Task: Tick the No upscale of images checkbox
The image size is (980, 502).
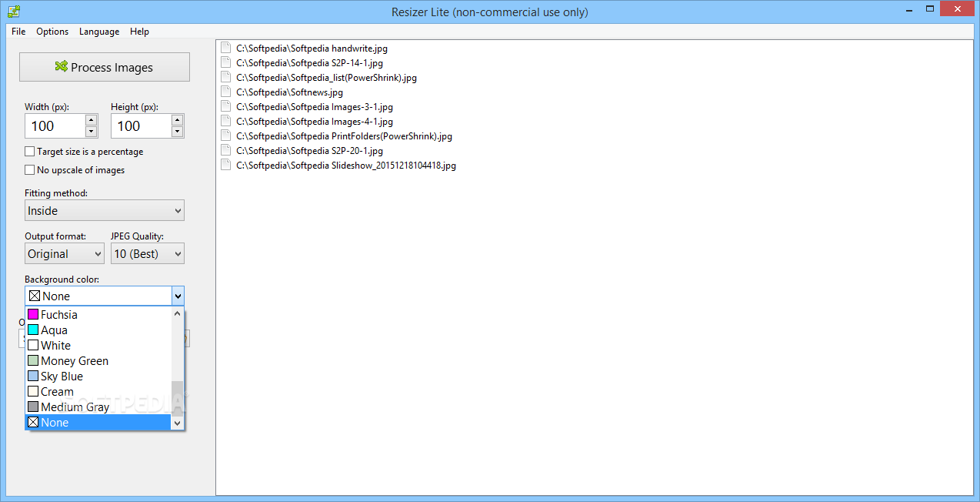Action: pyautogui.click(x=30, y=170)
